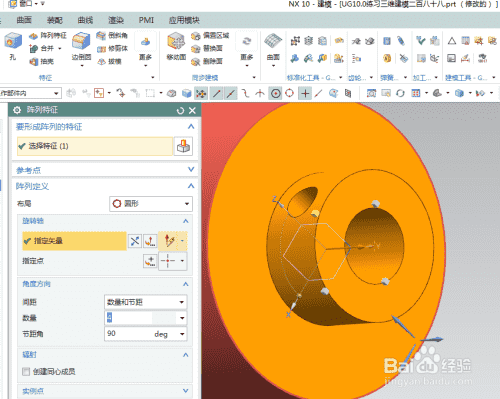Open the vector dialog icon
Image resolution: width=500 pixels, height=399 pixels.
(x=150, y=241)
